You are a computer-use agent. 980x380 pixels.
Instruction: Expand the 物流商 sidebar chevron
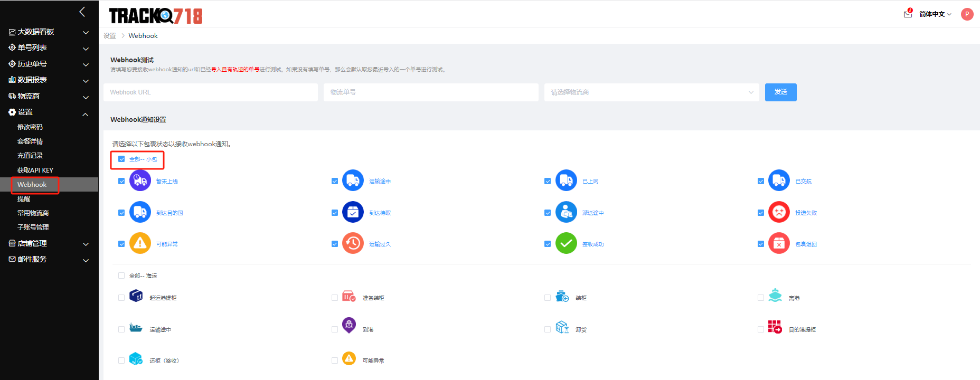tap(86, 98)
